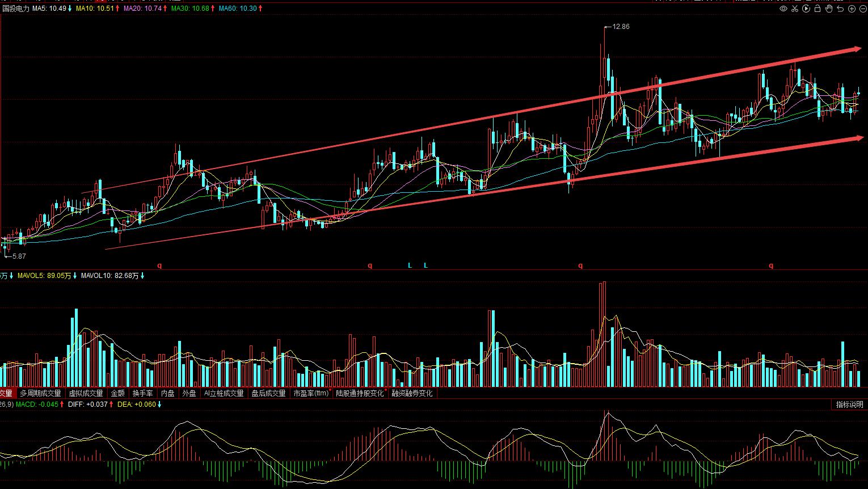The width and height of the screenshot is (868, 489).
Task: Switch to the 盘后成交量 tab
Action: 268,393
